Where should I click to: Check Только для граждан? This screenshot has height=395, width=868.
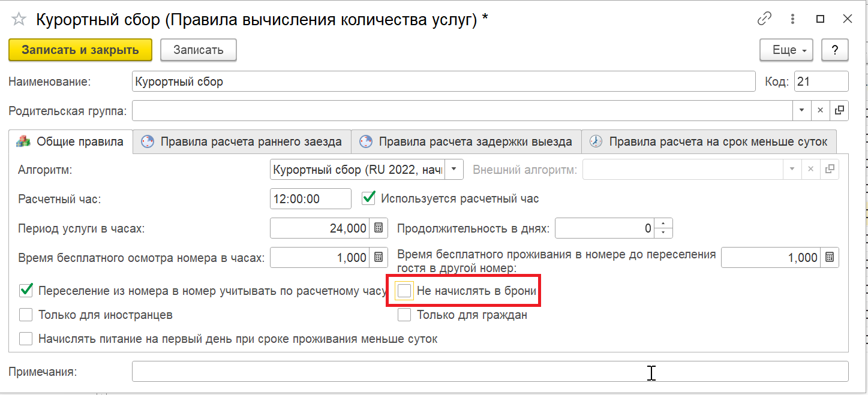point(405,315)
